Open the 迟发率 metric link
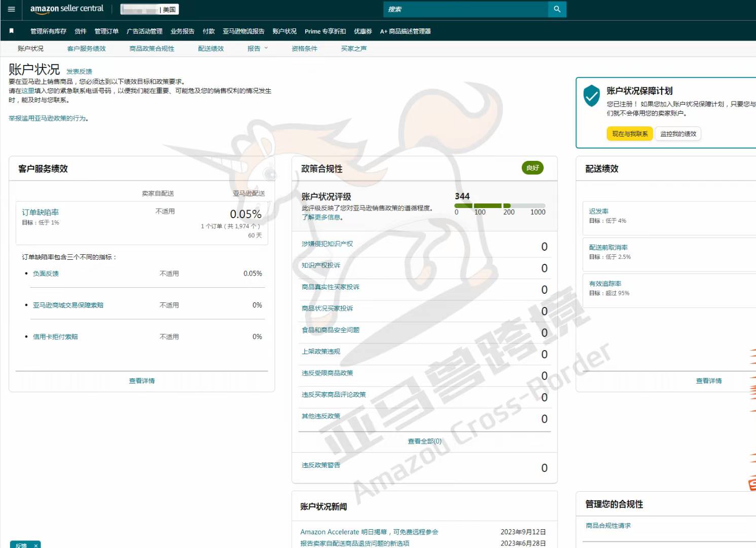 [599, 211]
